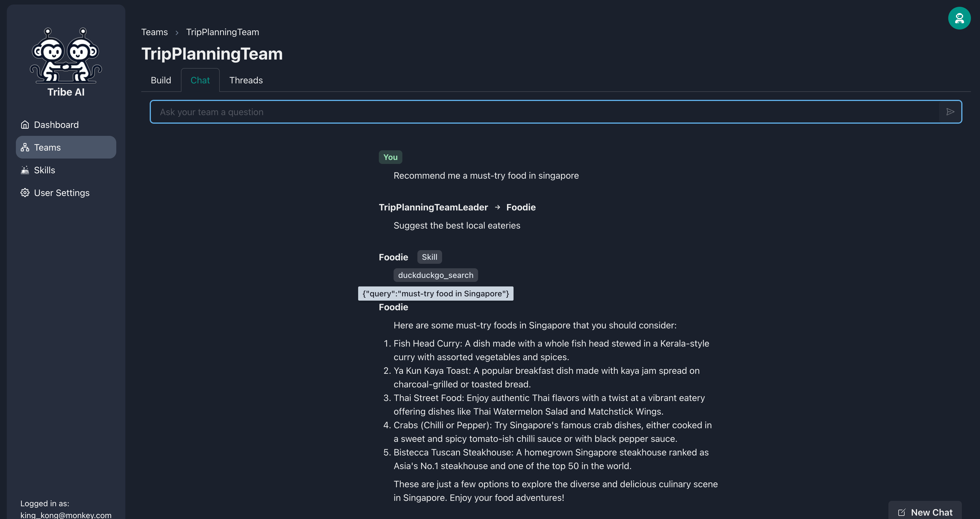Open the user avatar menu
Screen dimensions: 980x519
pyautogui.click(x=959, y=18)
